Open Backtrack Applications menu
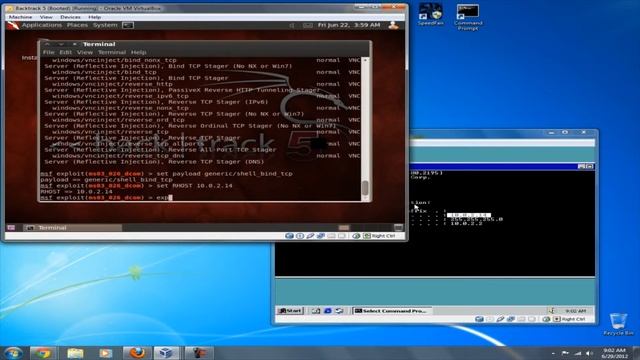The height and width of the screenshot is (360, 640). 42,25
